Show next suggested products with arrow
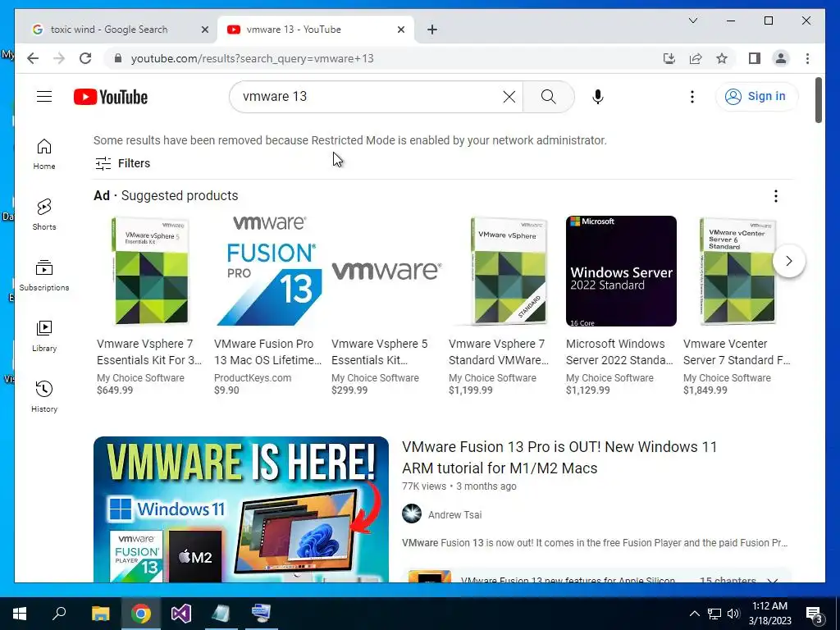The image size is (840, 630). click(788, 261)
